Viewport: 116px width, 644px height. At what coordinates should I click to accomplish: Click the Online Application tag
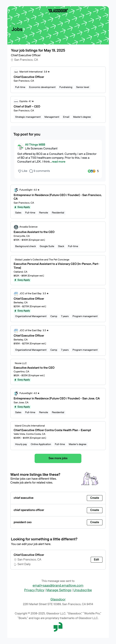tap(41, 444)
